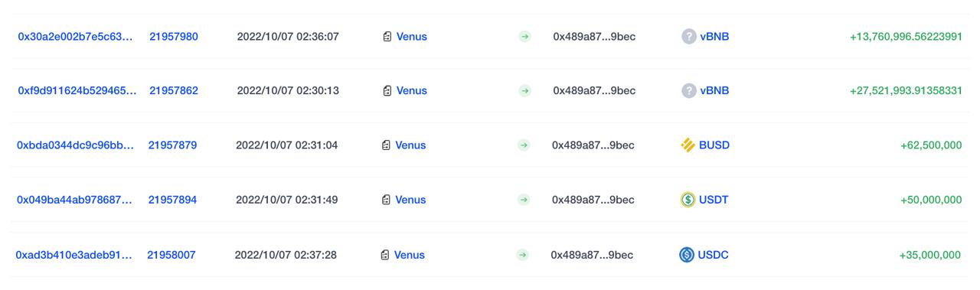This screenshot has height=290, width=980.
Task: Select the address 0x489a87...9bec in the BUSD row
Action: (593, 145)
